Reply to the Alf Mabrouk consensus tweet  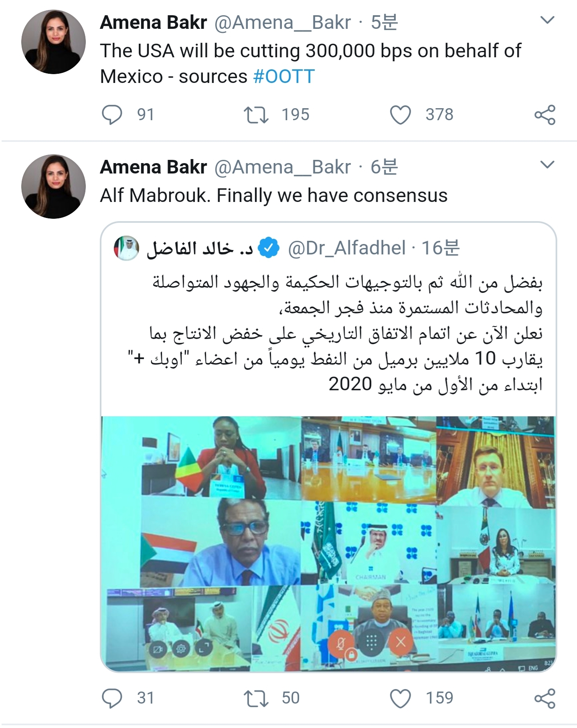(x=112, y=698)
